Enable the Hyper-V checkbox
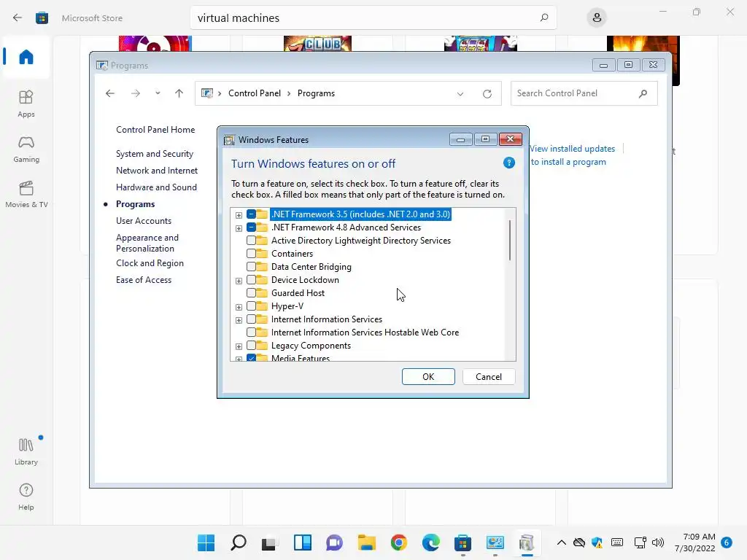 (251, 306)
